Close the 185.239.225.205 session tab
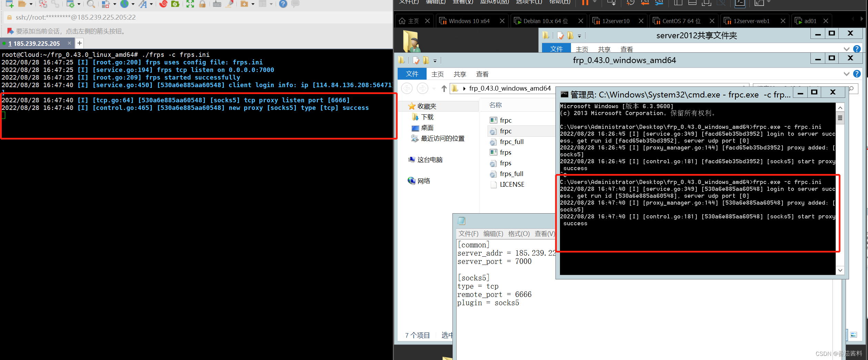Screen dimensions: 868x360 (69, 43)
